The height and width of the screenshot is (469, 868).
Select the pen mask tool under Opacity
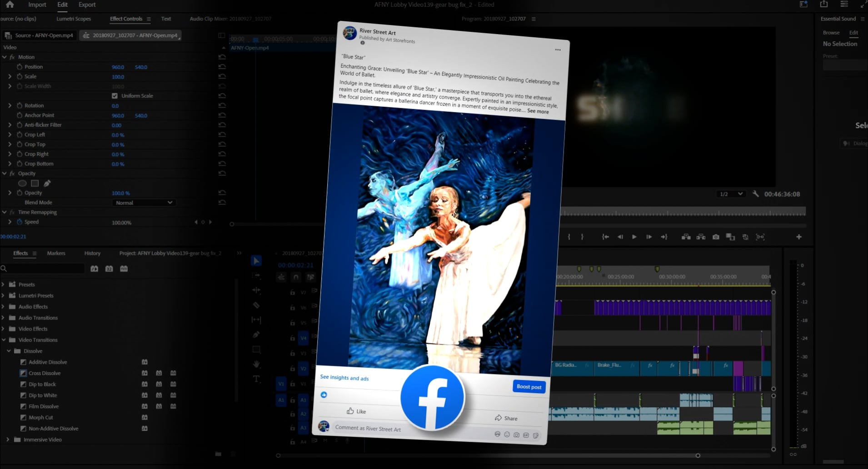point(47,183)
